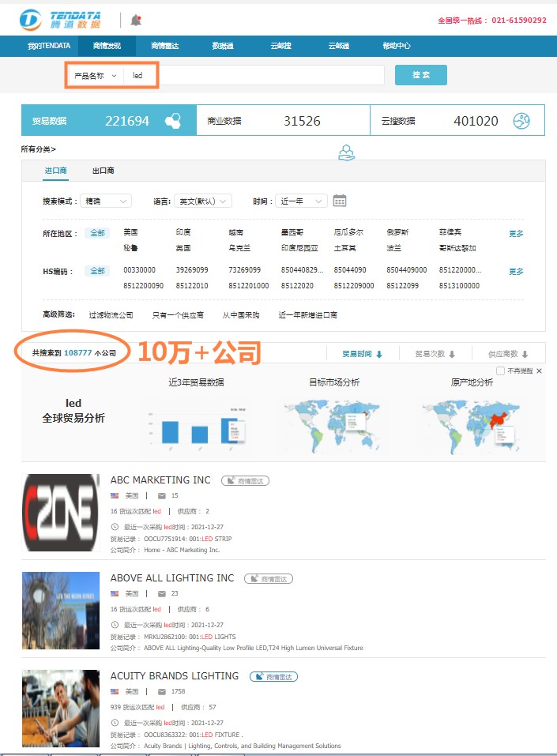Open the notification bell

pos(136,21)
